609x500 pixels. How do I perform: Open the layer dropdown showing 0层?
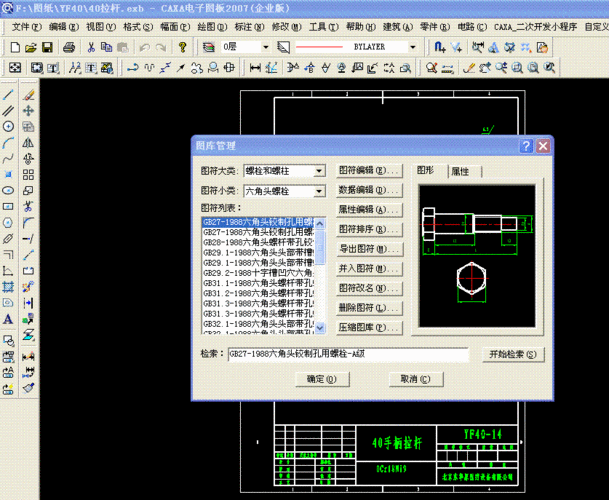pos(265,47)
